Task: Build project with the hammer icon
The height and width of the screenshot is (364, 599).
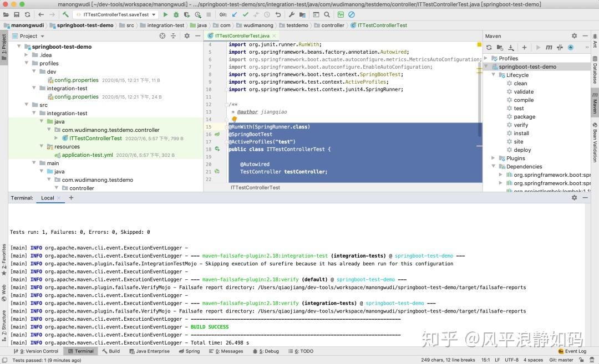Action: click(x=65, y=14)
